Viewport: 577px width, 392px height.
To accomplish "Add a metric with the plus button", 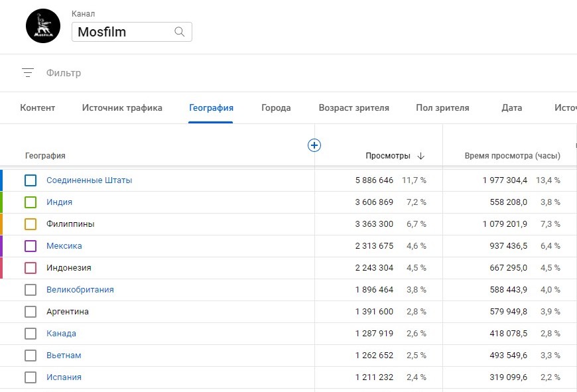I will (314, 145).
